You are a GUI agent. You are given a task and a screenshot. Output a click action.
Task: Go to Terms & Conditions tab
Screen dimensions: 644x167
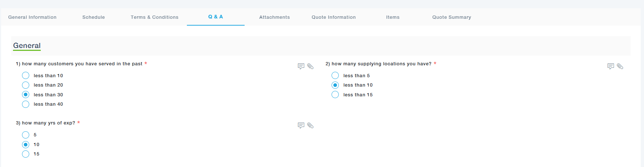coord(154,17)
